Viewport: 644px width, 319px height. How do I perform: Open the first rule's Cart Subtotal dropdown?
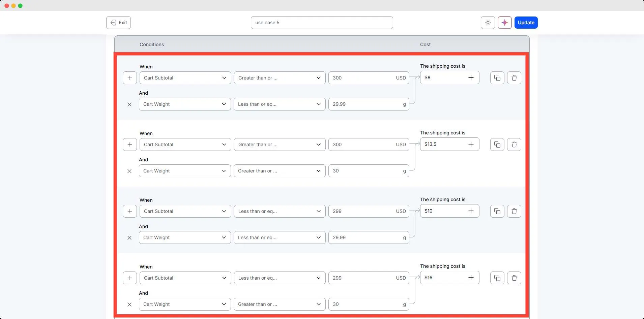185,78
